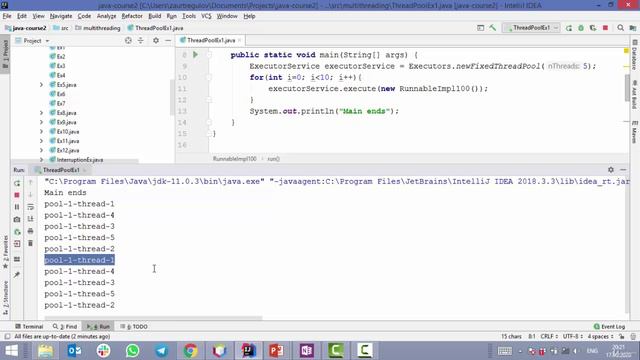Click the up-the-stack-trace arrow
640x360 pixels.
pos(31,183)
